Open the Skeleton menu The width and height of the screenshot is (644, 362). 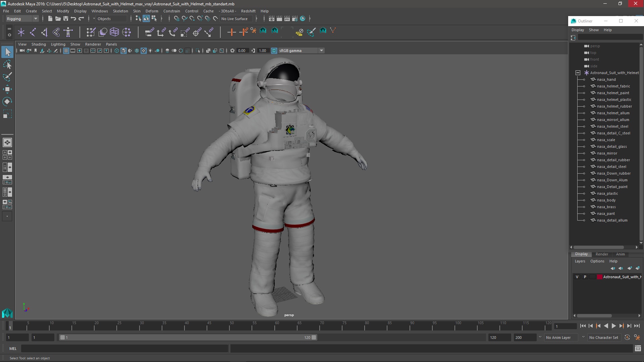pos(120,11)
